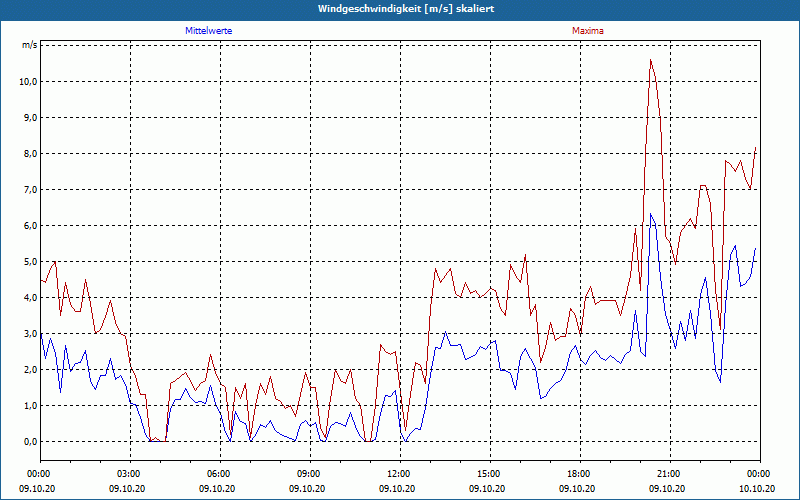Select the blue 'Mittelwerte' legend label
The width and height of the screenshot is (800, 500).
pyautogui.click(x=209, y=31)
